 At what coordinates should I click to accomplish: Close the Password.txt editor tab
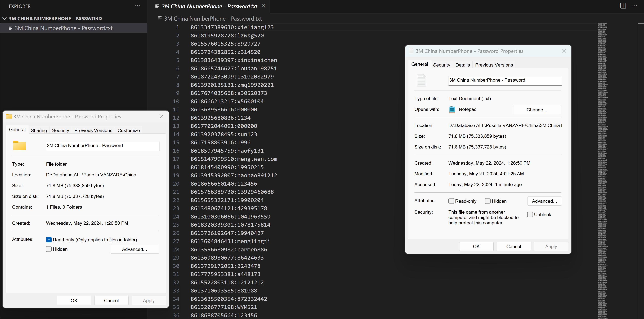263,6
